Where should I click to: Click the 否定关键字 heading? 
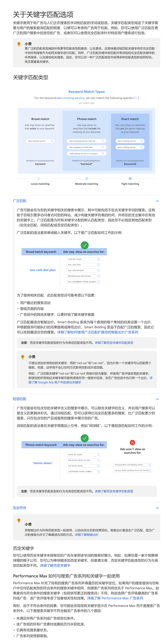click(23, 548)
